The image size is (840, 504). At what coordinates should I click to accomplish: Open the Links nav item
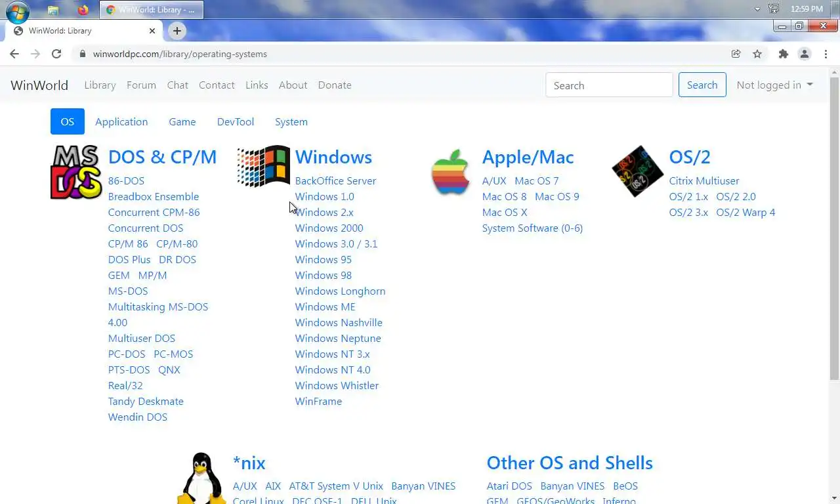pyautogui.click(x=257, y=85)
